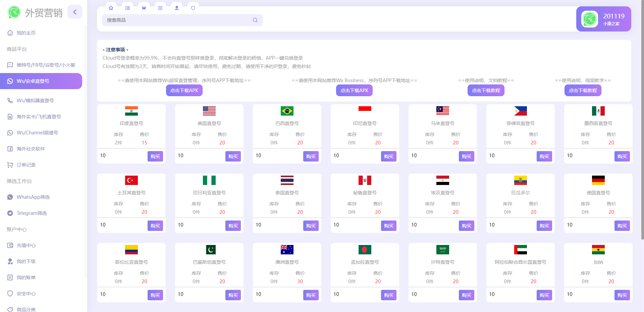Click the 点击下载APK button for Ws超级直登管理
This screenshot has width=644, height=312.
tap(184, 90)
